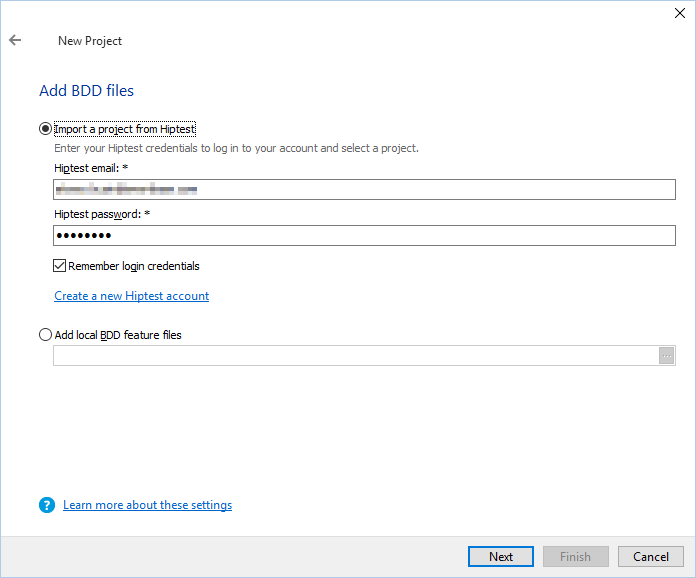Go back using the arrow icon

tap(15, 40)
